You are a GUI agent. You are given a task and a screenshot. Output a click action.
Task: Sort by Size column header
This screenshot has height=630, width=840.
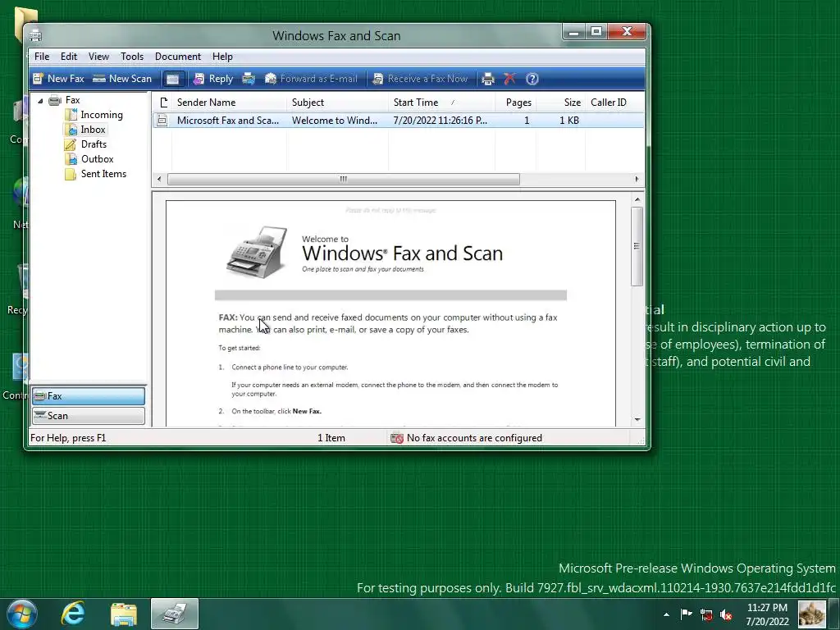click(x=560, y=103)
